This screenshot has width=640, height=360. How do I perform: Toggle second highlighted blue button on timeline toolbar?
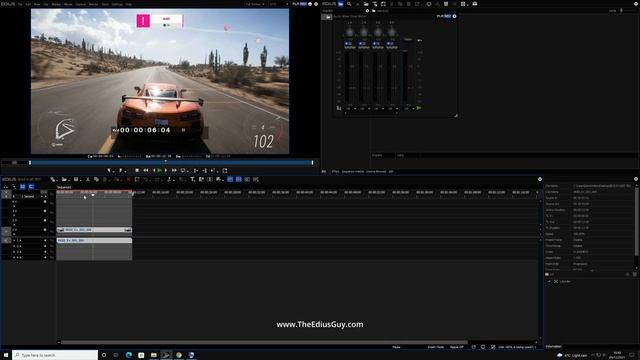coord(239,179)
